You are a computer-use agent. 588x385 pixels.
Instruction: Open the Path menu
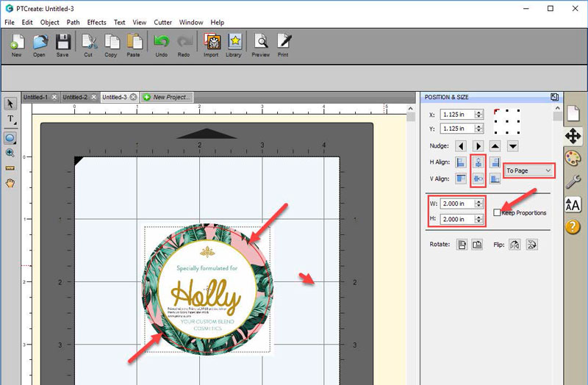[x=73, y=23]
